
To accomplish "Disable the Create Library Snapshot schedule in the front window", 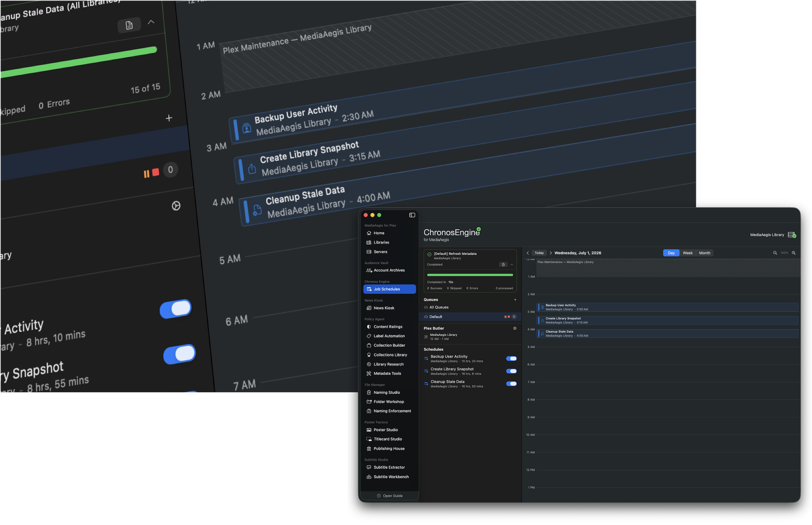I will [x=511, y=371].
